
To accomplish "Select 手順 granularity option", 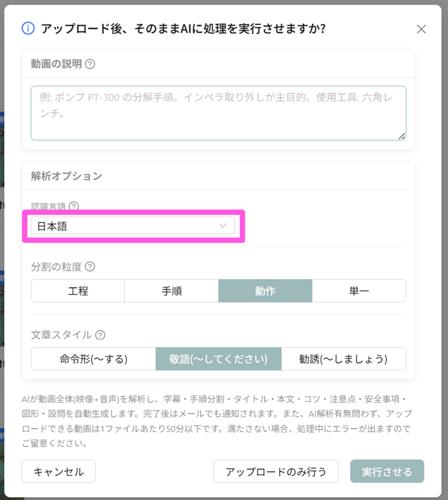I will pos(172,291).
